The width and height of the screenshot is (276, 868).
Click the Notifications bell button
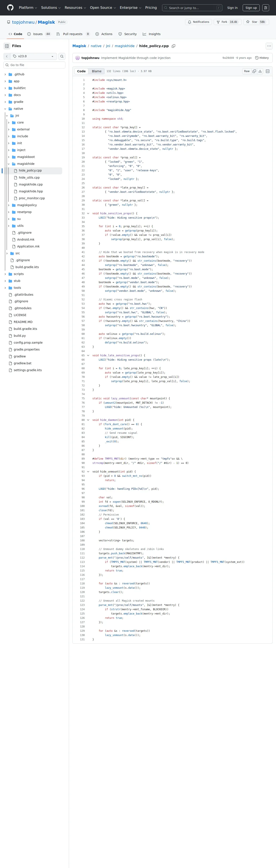pyautogui.click(x=199, y=22)
